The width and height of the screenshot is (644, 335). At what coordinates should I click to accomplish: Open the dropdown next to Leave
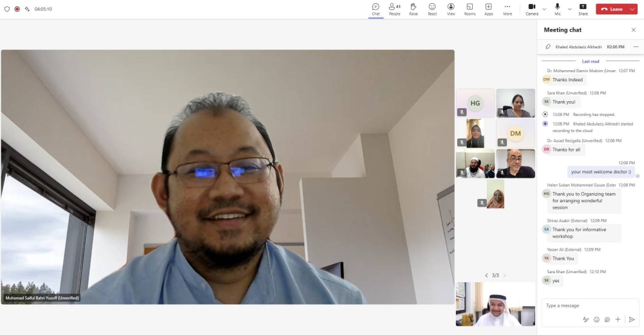(x=633, y=9)
